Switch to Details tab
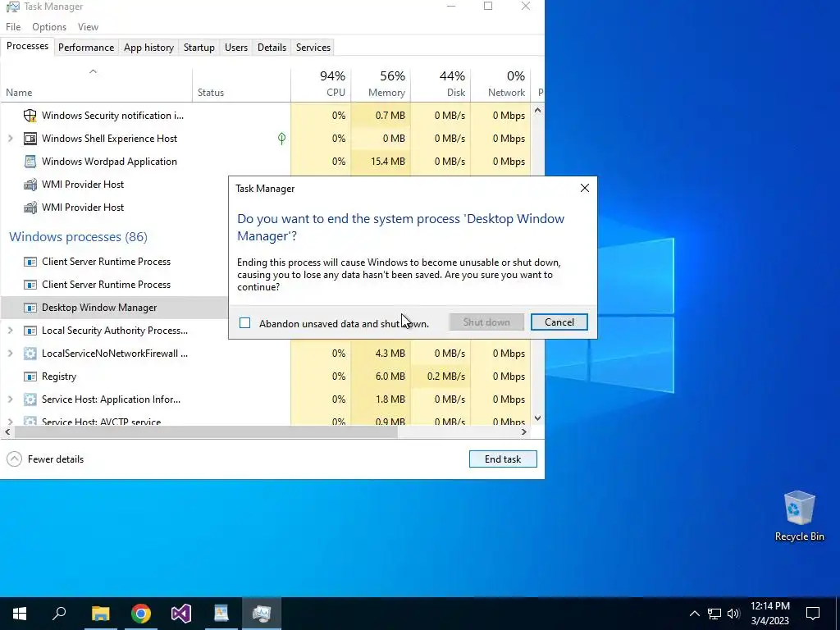The width and height of the screenshot is (840, 630). click(272, 48)
